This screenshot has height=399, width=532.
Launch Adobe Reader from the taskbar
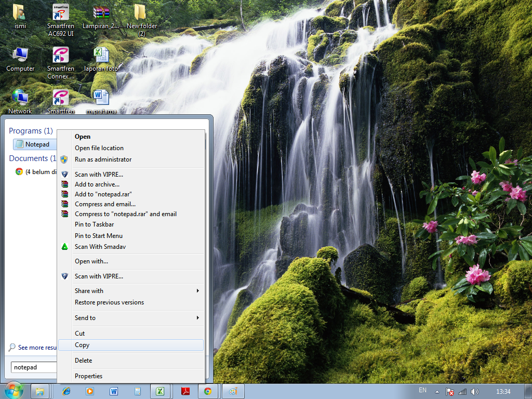click(x=184, y=391)
